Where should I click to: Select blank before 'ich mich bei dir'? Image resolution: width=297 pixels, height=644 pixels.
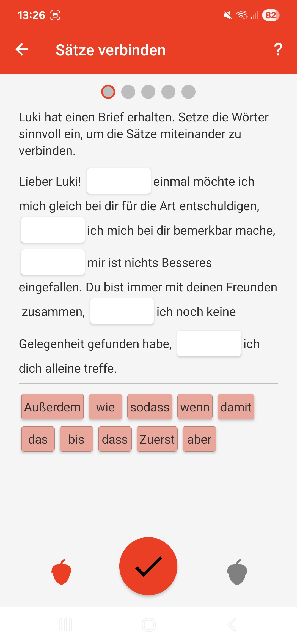pyautogui.click(x=53, y=230)
